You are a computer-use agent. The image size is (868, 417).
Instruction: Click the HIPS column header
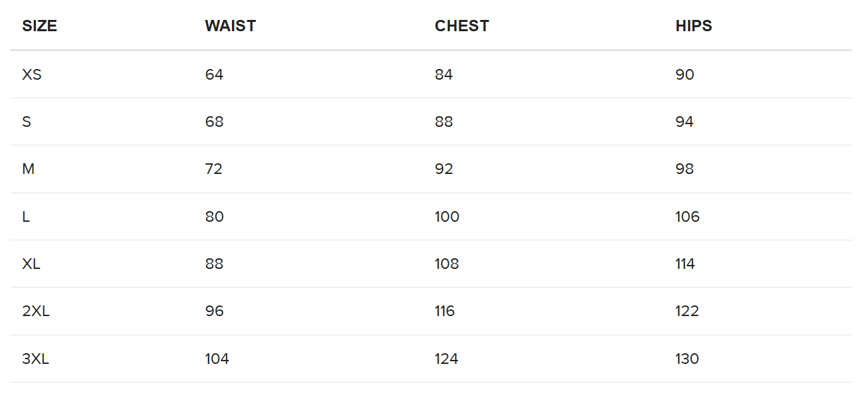[693, 26]
